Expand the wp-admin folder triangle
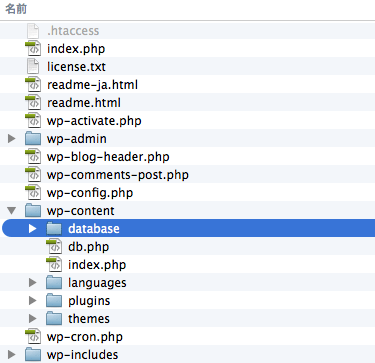Viewport: 375px width, 363px height. coord(12,139)
